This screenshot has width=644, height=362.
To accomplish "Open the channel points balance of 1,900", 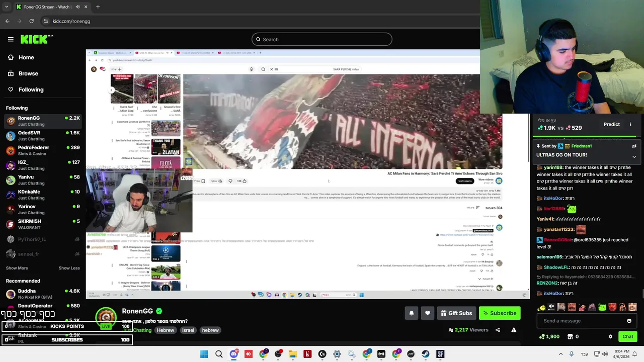I will point(549,337).
